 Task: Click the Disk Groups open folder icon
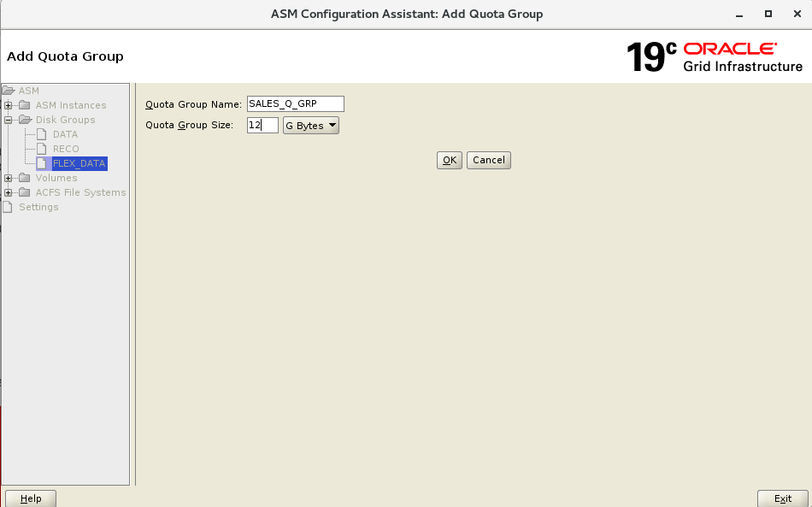[x=26, y=120]
